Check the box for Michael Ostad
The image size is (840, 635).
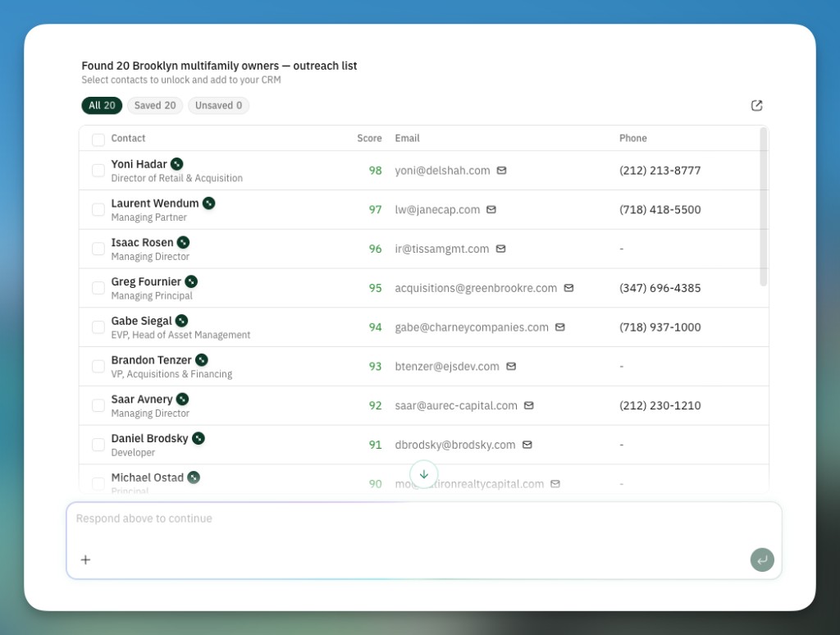pyautogui.click(x=98, y=483)
